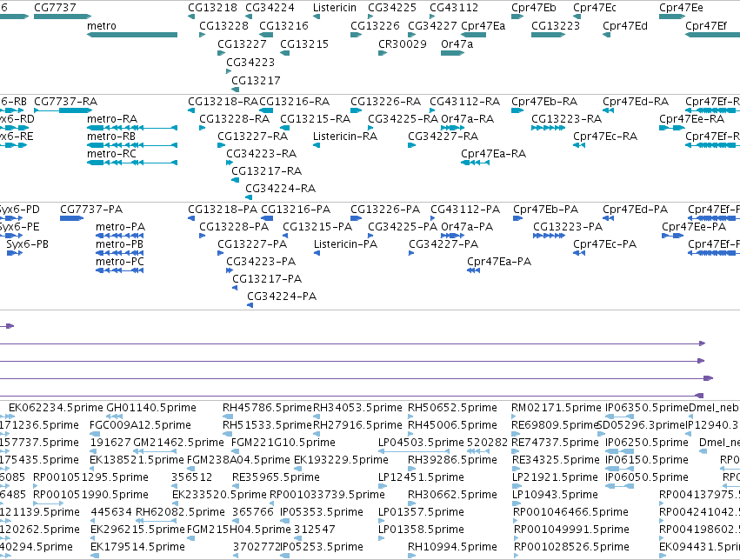The image size is (740, 560).
Task: Select the RH45786.5prime EST label
Action: point(268,408)
